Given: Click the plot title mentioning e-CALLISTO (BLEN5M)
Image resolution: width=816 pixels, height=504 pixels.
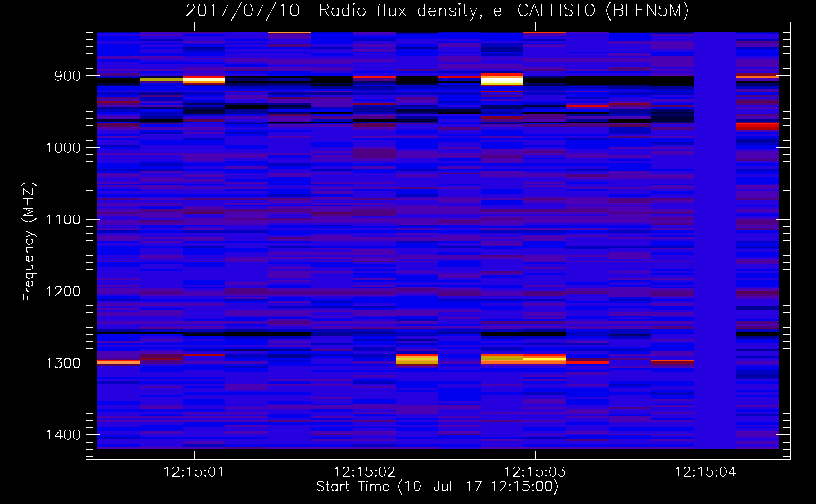Looking at the screenshot, I should tap(437, 10).
